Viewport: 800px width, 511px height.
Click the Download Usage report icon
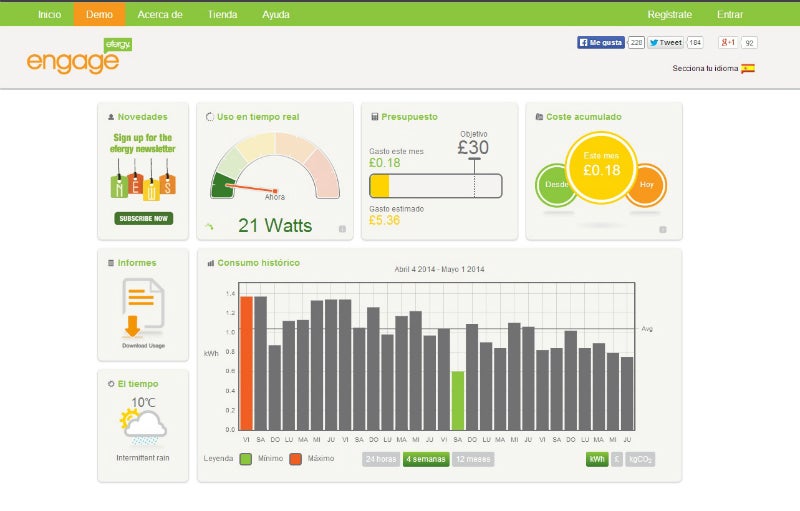[143, 311]
